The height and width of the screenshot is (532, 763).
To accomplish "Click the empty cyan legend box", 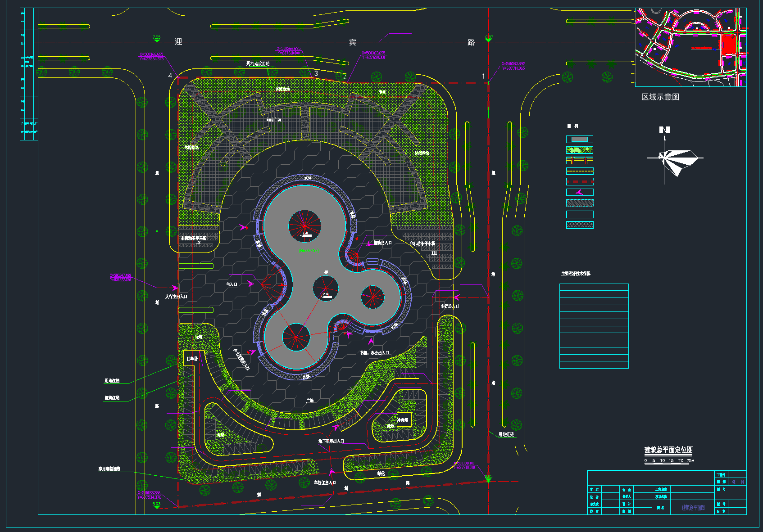I will pos(580,214).
